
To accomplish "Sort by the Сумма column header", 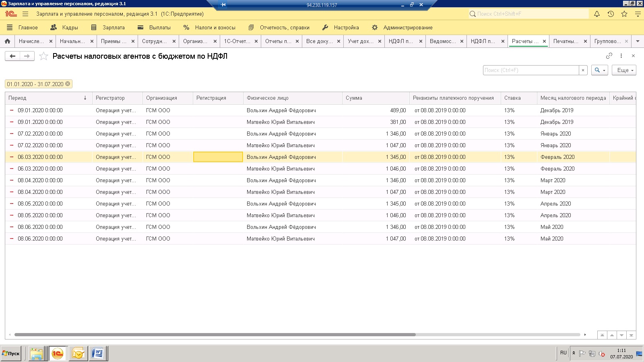I will (x=376, y=98).
